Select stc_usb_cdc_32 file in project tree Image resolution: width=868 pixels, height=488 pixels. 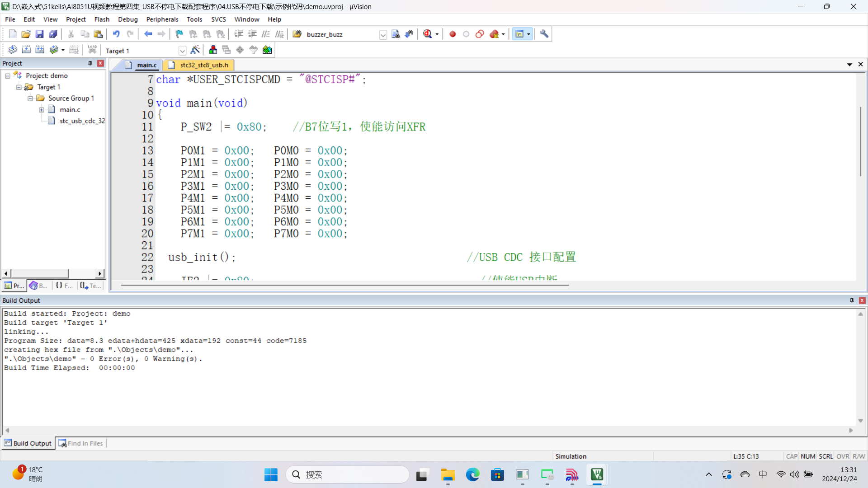pyautogui.click(x=82, y=121)
